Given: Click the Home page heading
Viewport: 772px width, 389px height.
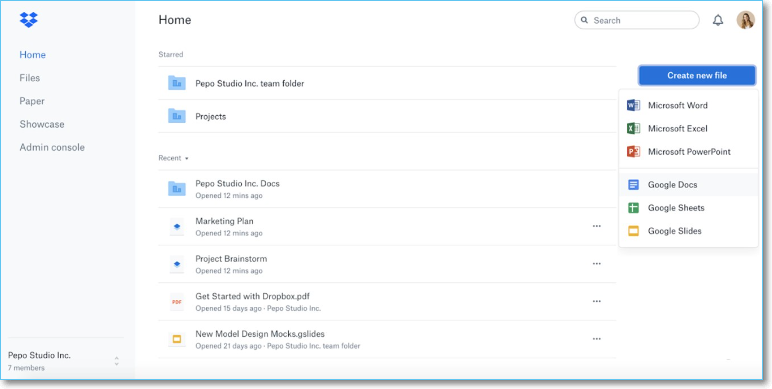Looking at the screenshot, I should coord(175,20).
